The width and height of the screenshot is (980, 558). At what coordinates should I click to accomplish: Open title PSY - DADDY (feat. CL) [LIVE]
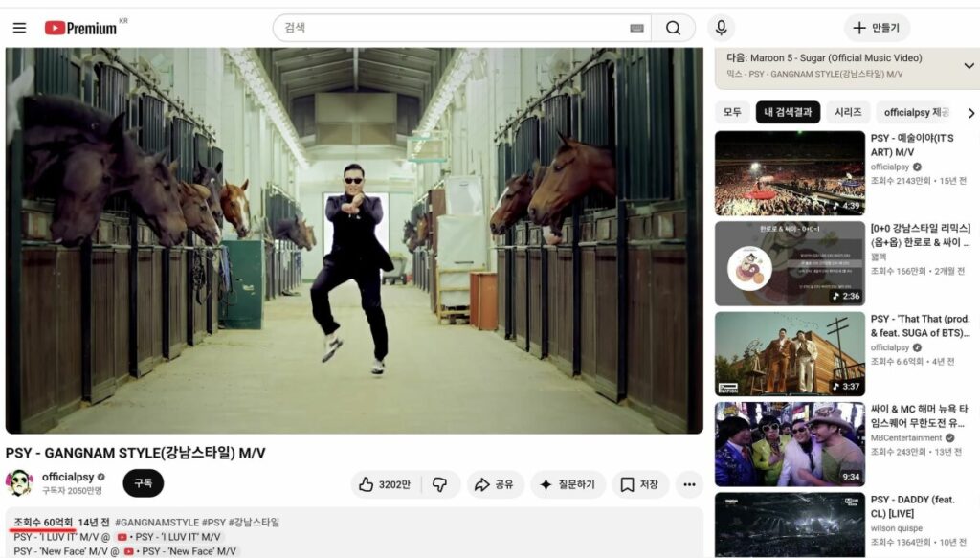(x=912, y=506)
